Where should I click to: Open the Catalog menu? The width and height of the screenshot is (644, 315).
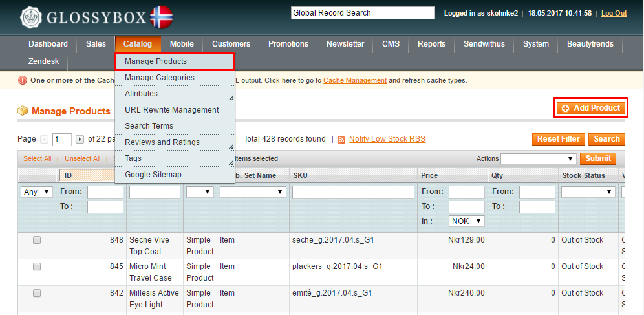pyautogui.click(x=138, y=44)
